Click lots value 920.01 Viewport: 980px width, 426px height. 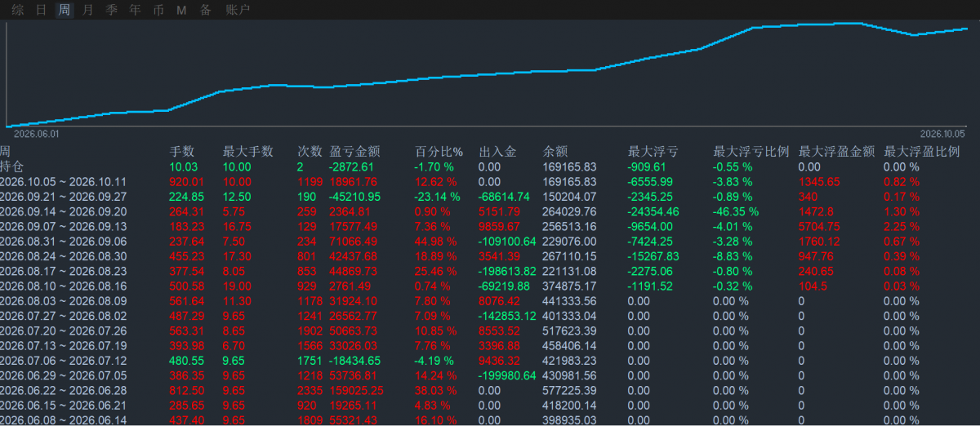(187, 182)
